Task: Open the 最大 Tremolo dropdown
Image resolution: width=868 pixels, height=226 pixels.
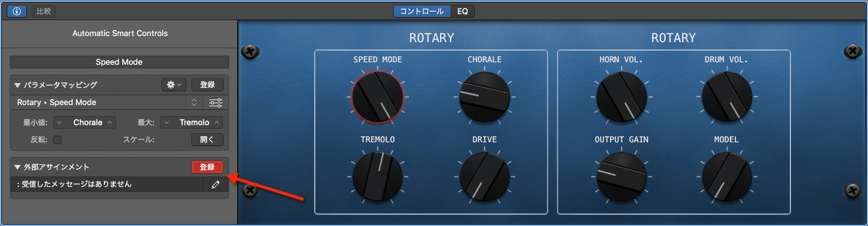Action: pyautogui.click(x=192, y=122)
